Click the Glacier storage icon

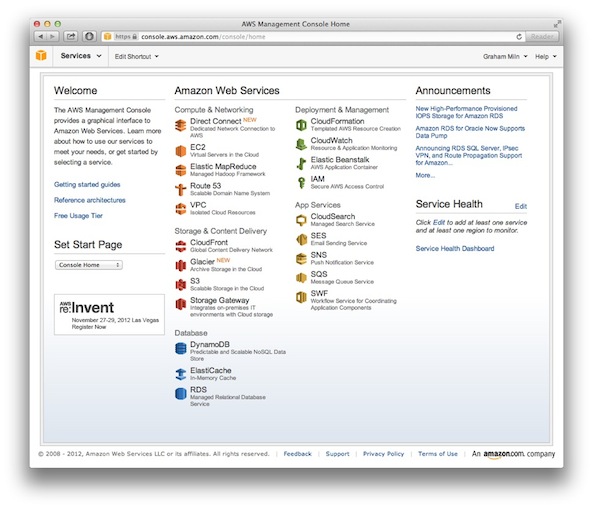click(x=181, y=265)
